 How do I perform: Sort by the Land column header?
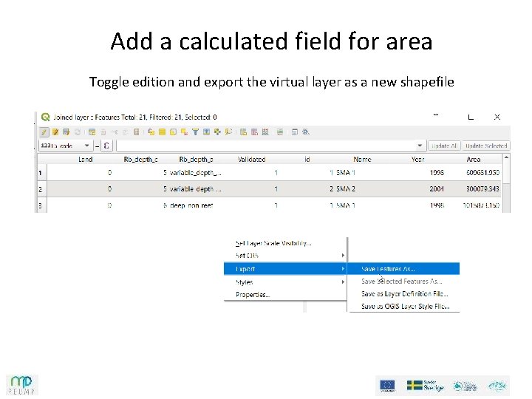tap(85, 160)
